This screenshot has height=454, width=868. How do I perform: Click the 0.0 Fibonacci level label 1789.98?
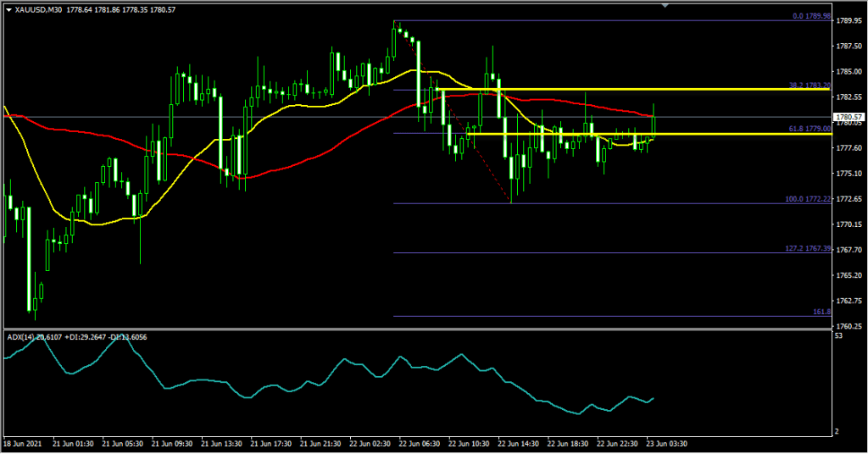(x=800, y=16)
